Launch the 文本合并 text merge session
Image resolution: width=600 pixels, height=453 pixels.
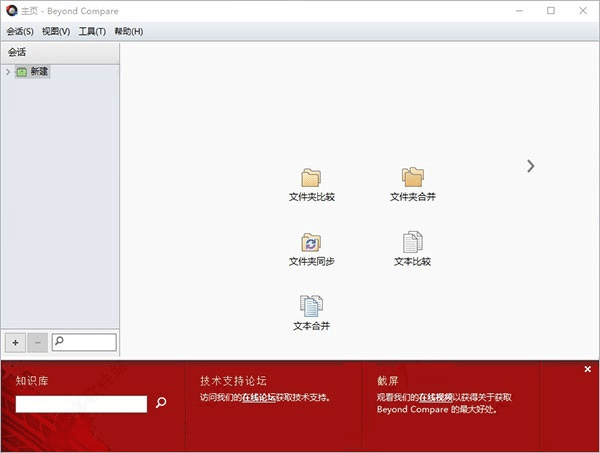(311, 314)
